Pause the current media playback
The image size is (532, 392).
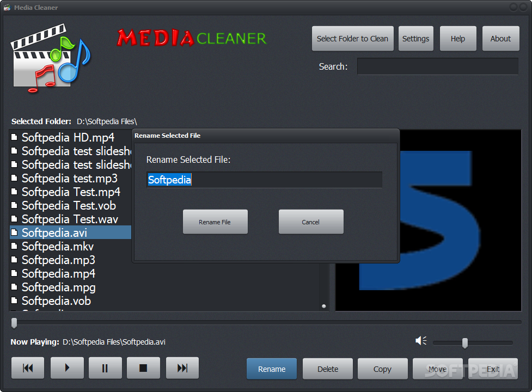pyautogui.click(x=105, y=368)
